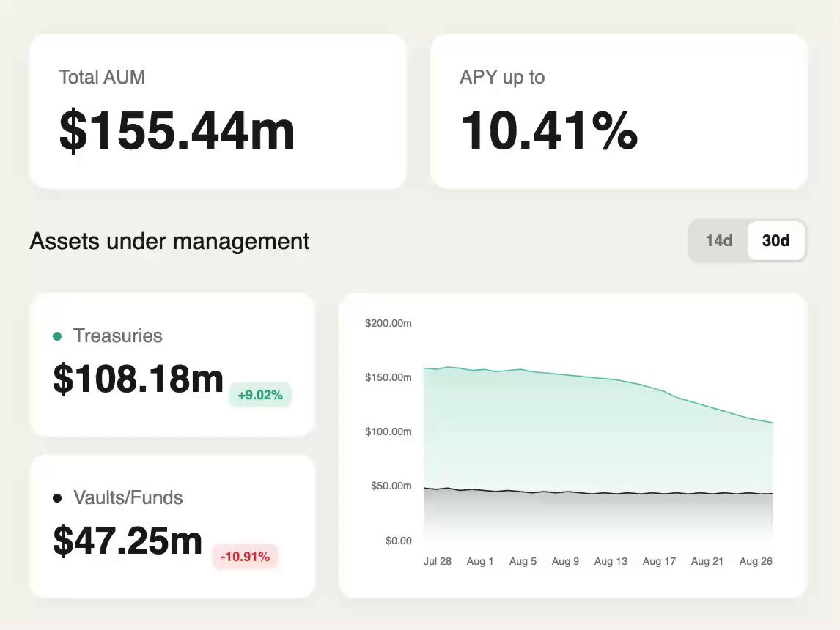Click the $0.00 axis label

point(399,541)
